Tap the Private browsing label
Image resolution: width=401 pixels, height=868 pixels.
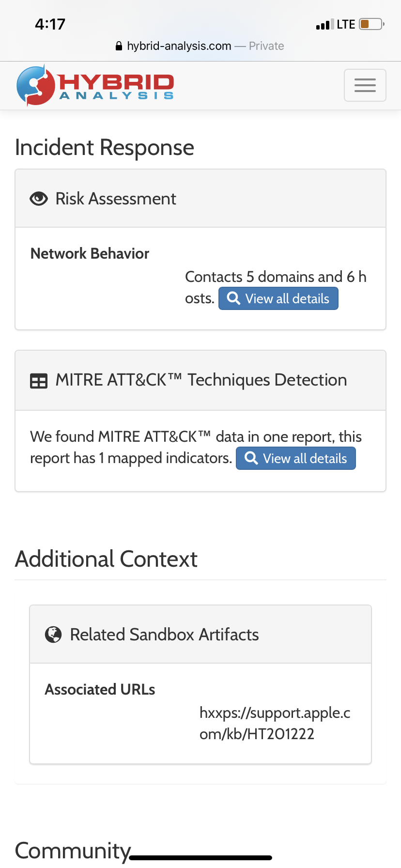click(x=266, y=46)
